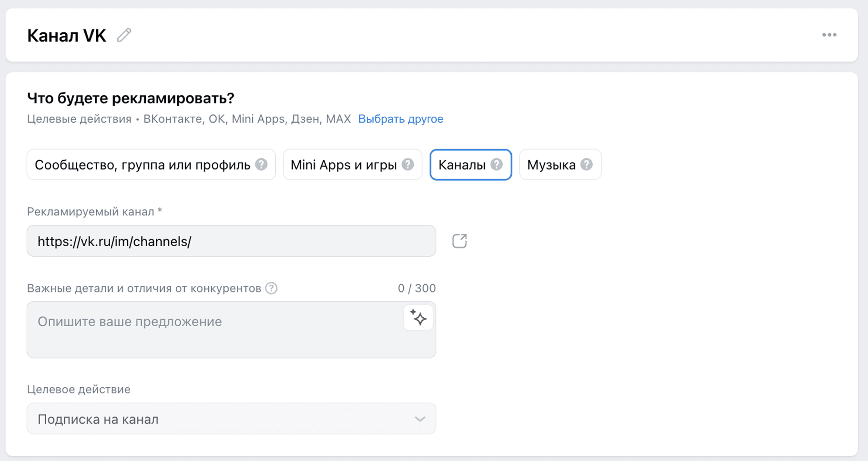Show help for Важные детали и отличия

click(271, 288)
